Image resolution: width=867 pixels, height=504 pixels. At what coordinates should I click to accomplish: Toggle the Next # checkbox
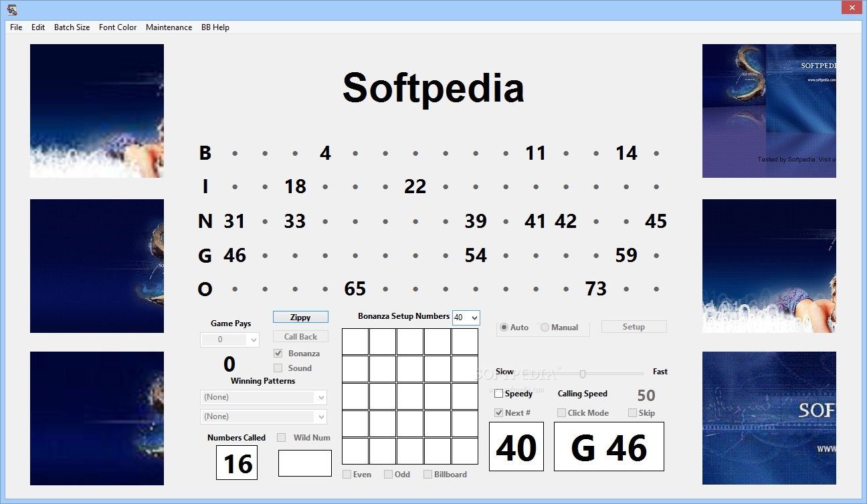(498, 412)
